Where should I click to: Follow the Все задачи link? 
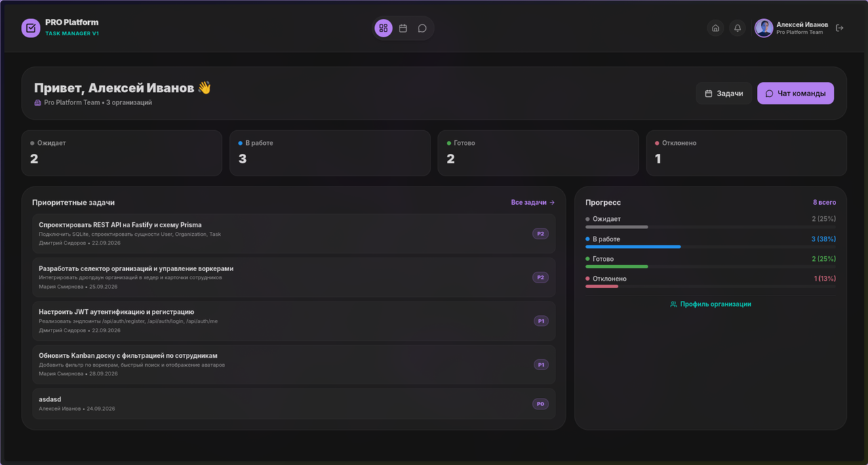(533, 203)
